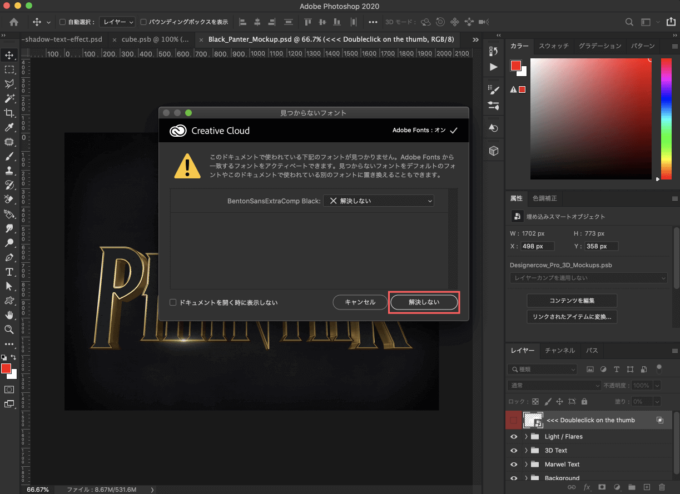680x494 pixels.
Task: Click the Y position input field
Action: coord(602,246)
